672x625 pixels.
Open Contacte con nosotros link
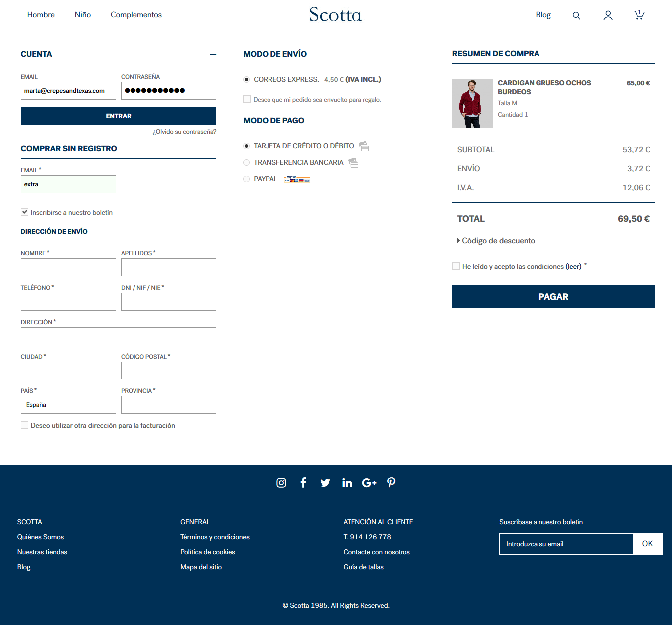pos(377,552)
